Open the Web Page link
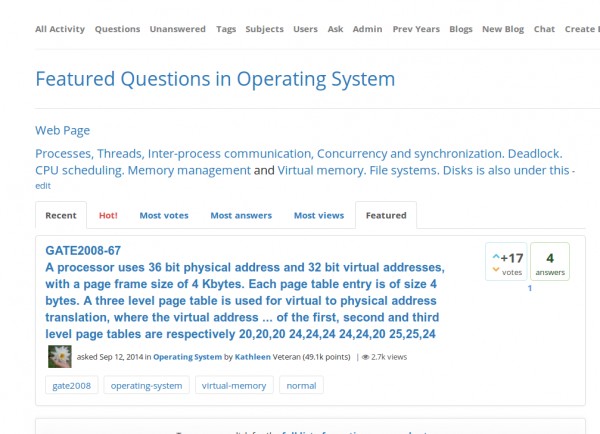Screen dimensions: 600x434 click(62, 130)
